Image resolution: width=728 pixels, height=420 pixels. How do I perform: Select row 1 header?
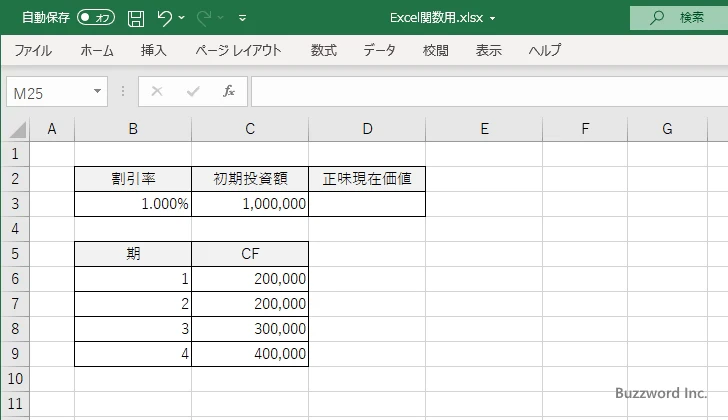coord(15,154)
